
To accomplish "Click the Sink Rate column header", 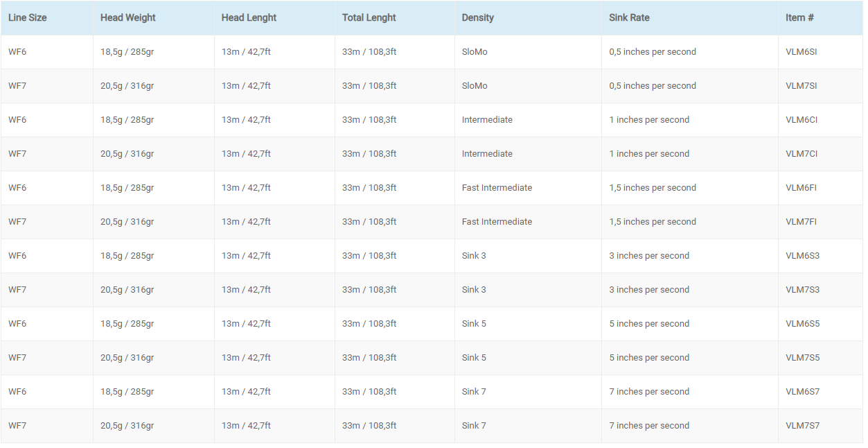I will coord(630,18).
